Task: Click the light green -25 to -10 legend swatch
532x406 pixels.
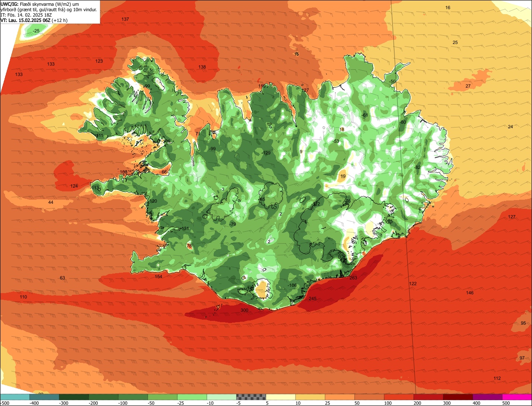Action: 192,397
